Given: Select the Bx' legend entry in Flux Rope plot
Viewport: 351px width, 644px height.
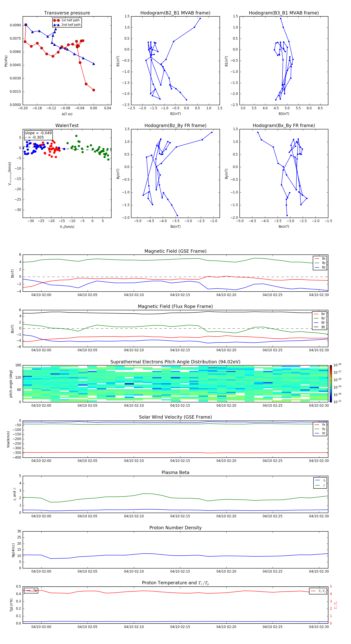Looking at the screenshot, I should [320, 314].
